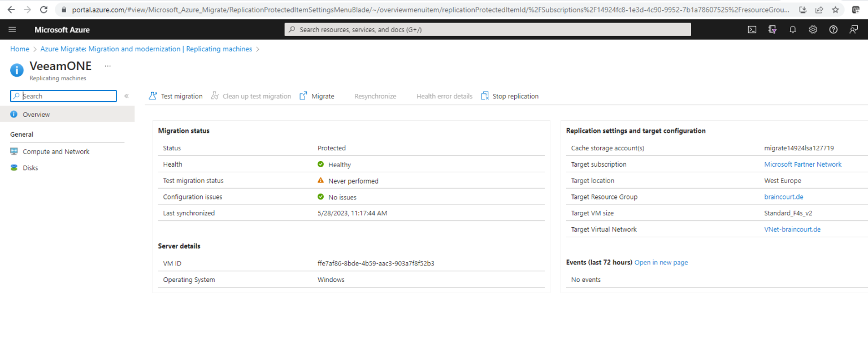Image resolution: width=868 pixels, height=348 pixels.
Task: Navigate to Home breadcrumb
Action: tap(19, 49)
